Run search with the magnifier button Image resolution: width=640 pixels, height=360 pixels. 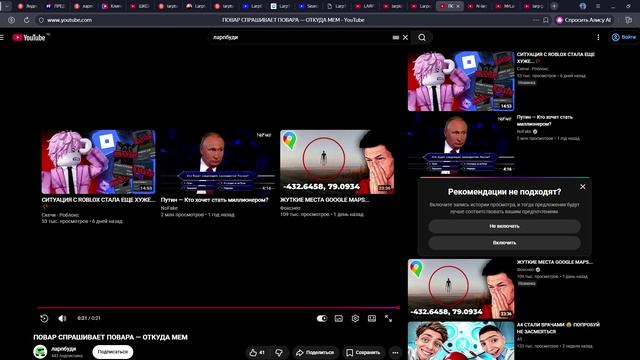point(422,38)
